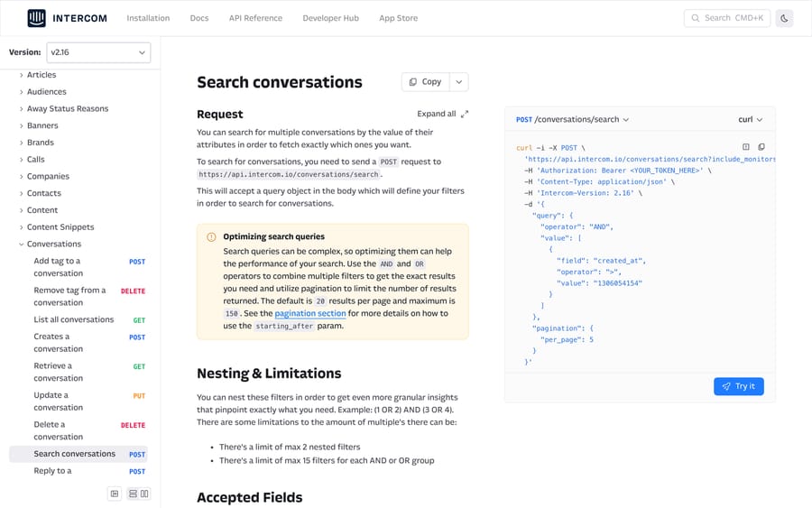Expand the Brands section
The height and width of the screenshot is (508, 812).
pos(36,143)
